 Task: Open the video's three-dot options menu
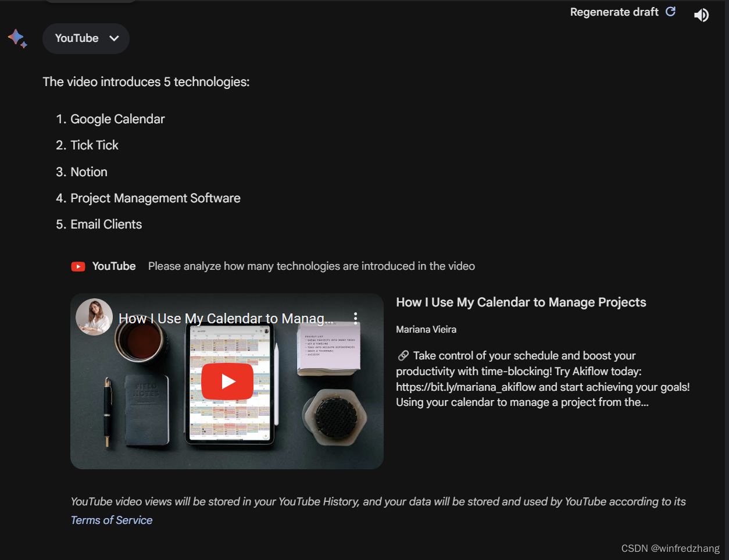pos(355,318)
